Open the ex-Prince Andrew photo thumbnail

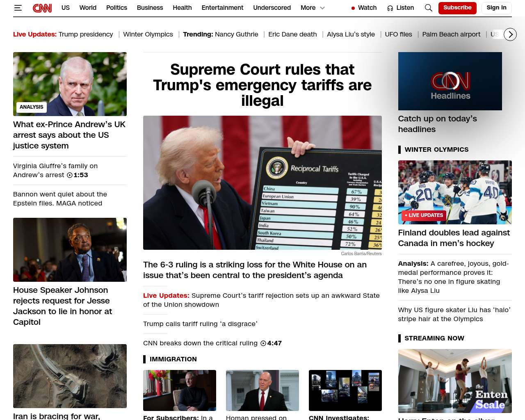70,84
